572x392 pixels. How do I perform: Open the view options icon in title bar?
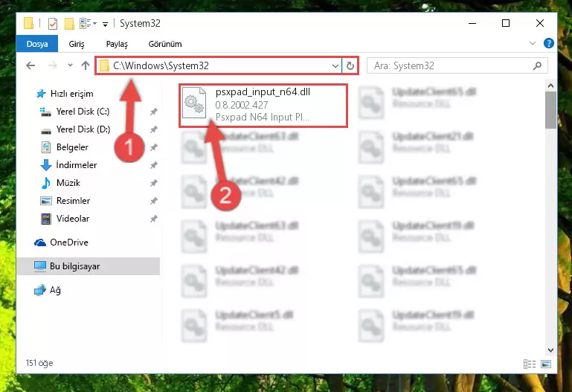pos(88,24)
